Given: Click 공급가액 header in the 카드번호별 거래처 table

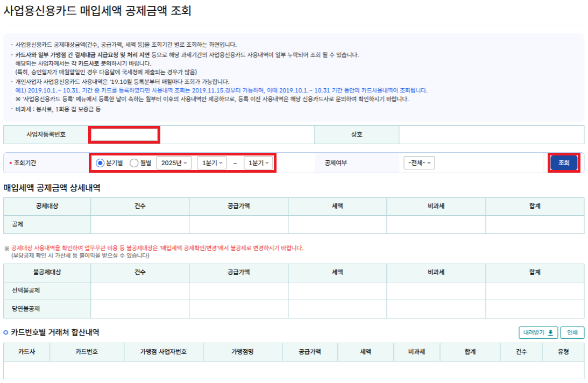Looking at the screenshot, I should (x=310, y=352).
